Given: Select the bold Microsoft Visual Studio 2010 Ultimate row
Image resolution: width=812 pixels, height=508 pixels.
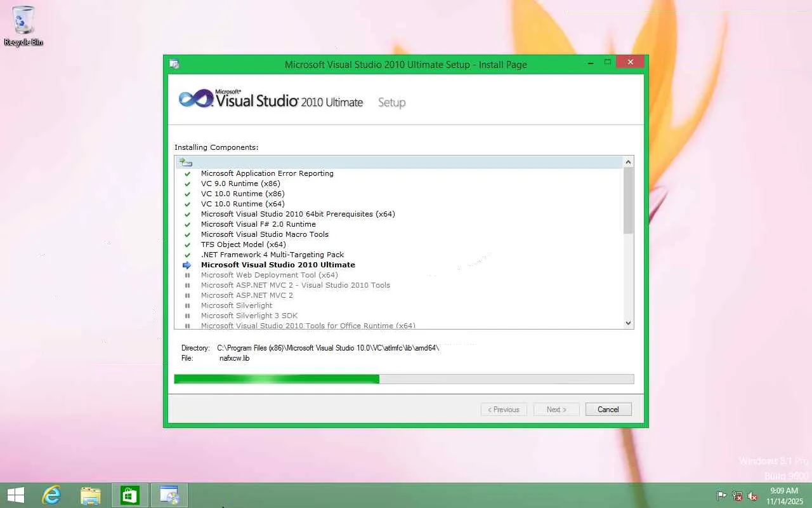Looking at the screenshot, I should coord(278,265).
